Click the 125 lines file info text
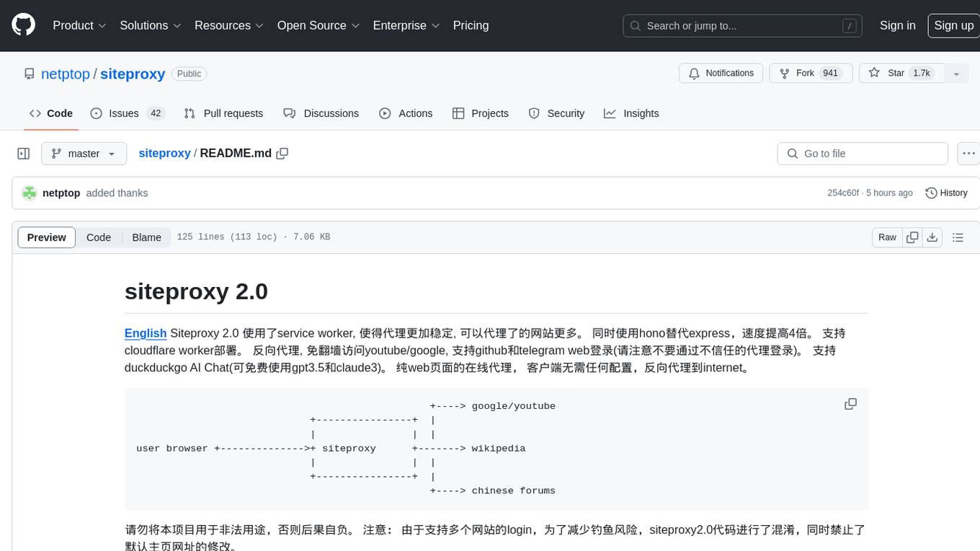Viewport: 980px width, 551px height. [x=254, y=237]
